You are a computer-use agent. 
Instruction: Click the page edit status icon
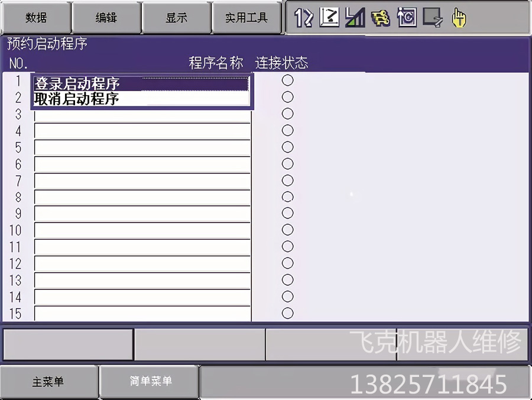[x=433, y=17]
